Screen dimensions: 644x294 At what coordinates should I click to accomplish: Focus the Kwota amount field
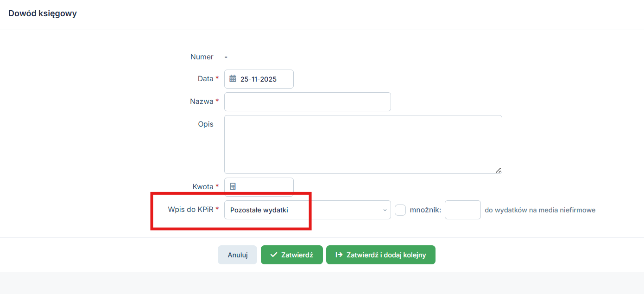(265, 186)
